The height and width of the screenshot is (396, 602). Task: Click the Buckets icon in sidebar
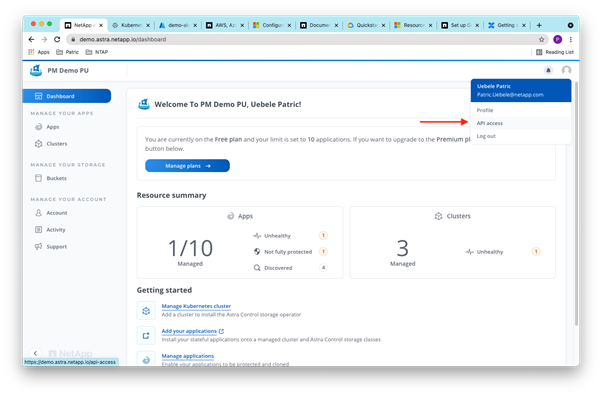[38, 178]
